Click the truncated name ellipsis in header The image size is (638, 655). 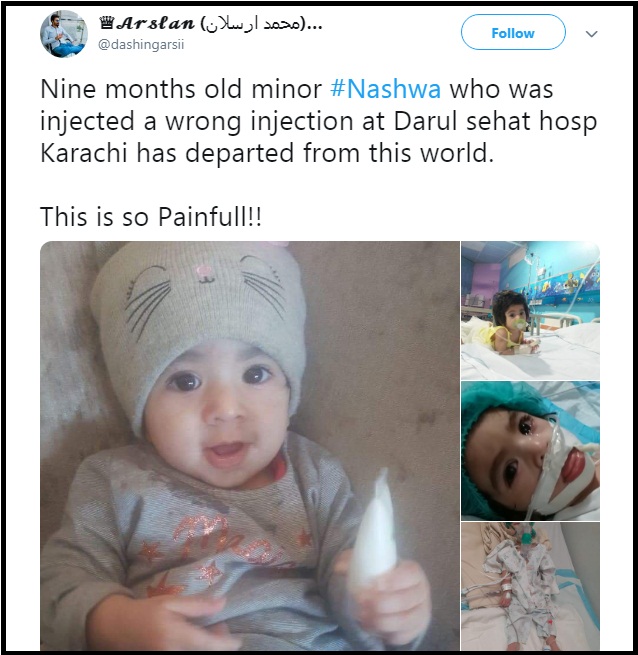pyautogui.click(x=315, y=26)
